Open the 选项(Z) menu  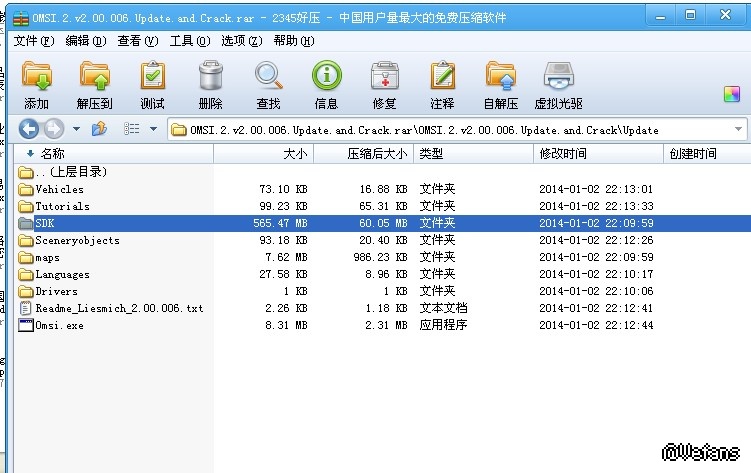tap(242, 41)
